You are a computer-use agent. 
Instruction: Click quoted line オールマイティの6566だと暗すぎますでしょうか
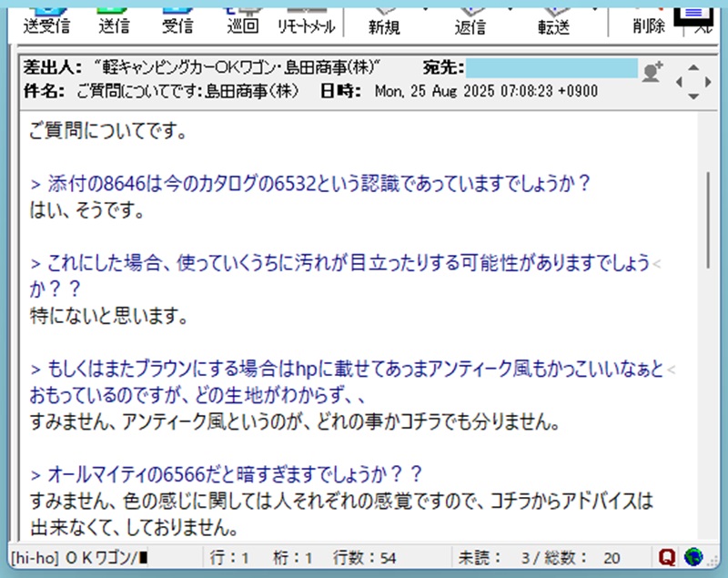pyautogui.click(x=226, y=474)
